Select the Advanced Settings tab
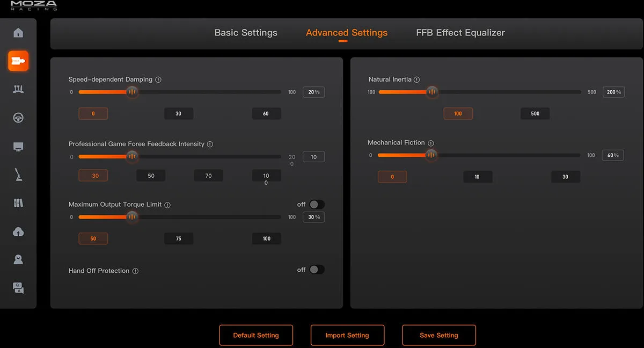The image size is (644, 348). tap(347, 33)
